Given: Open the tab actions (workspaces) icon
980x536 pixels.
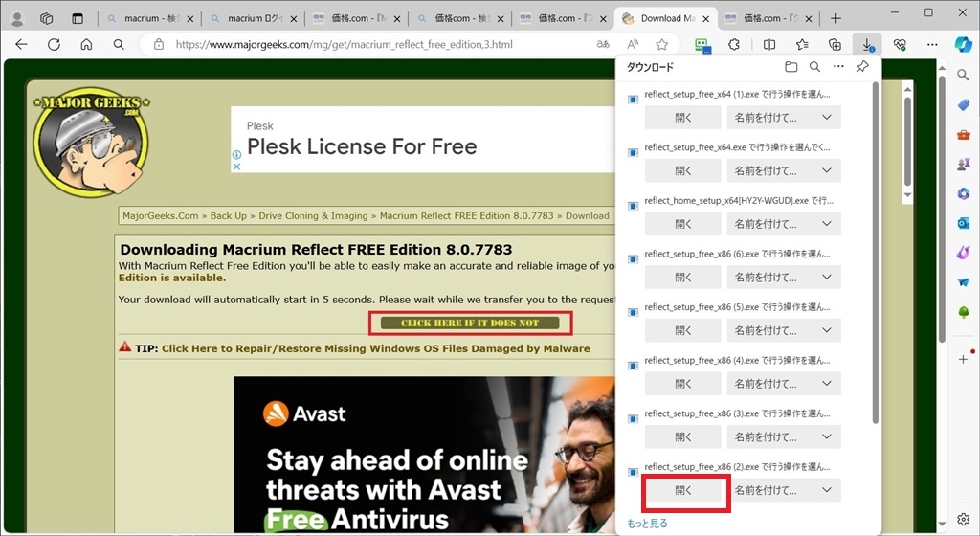Looking at the screenshot, I should coord(47,19).
